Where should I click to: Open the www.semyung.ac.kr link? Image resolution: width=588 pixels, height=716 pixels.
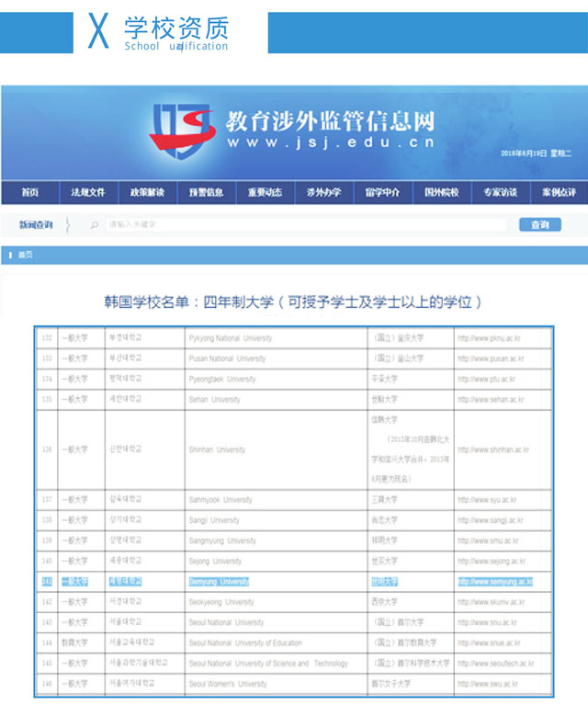[x=495, y=582]
